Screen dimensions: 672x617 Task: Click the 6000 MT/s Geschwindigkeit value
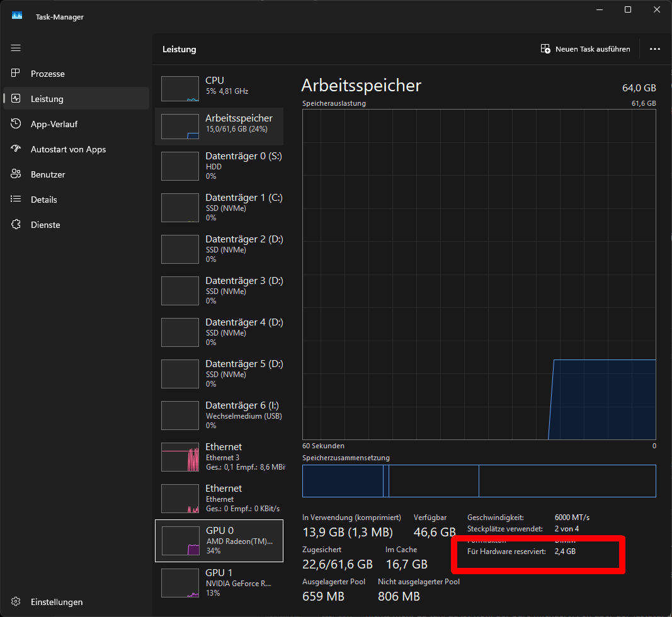pyautogui.click(x=572, y=517)
